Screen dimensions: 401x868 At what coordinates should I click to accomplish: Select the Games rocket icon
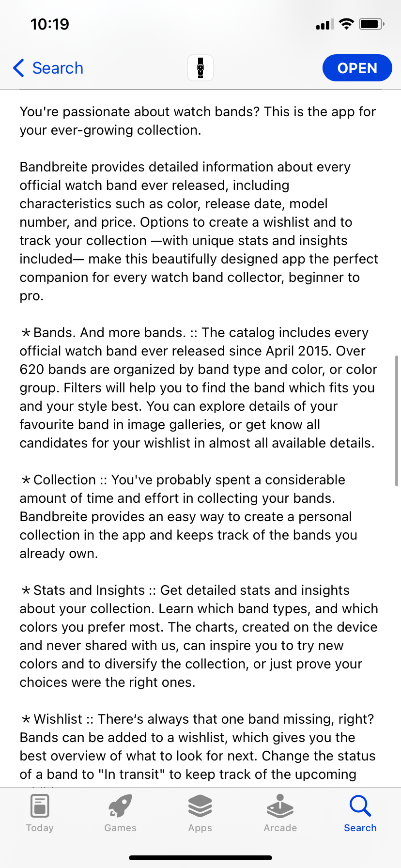click(x=120, y=806)
